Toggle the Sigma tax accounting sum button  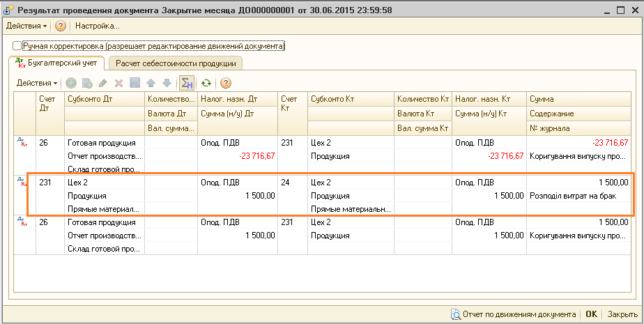point(187,84)
